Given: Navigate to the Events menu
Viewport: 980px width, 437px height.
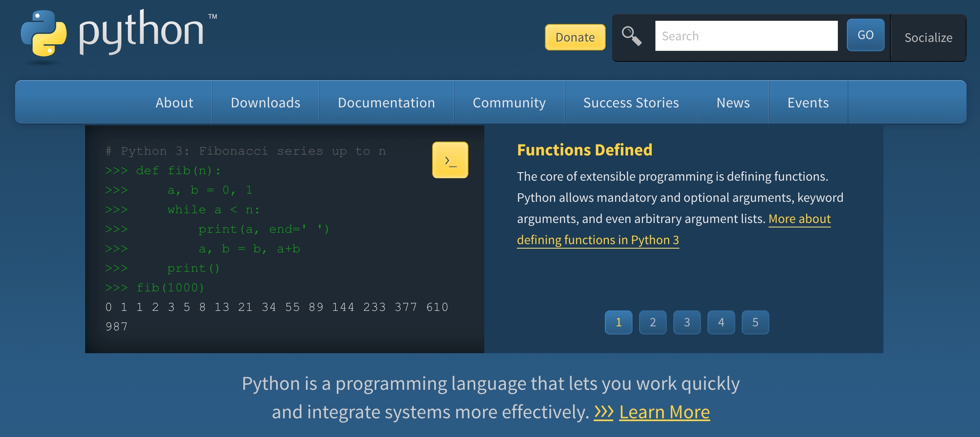Looking at the screenshot, I should click(808, 102).
